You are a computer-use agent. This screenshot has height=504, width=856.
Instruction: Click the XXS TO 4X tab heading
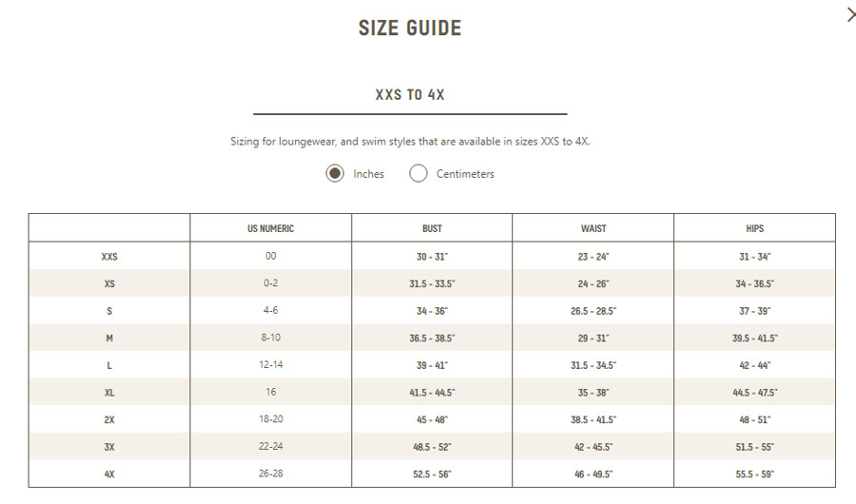click(x=410, y=95)
